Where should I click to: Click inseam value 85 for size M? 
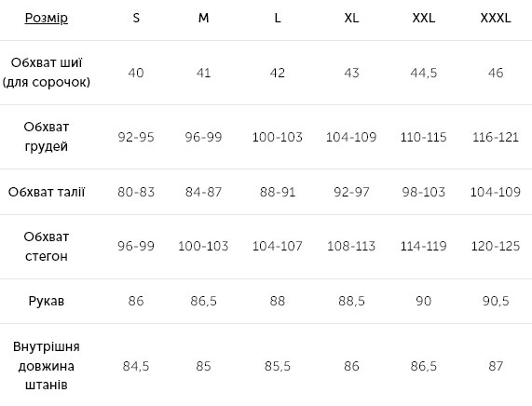click(203, 366)
